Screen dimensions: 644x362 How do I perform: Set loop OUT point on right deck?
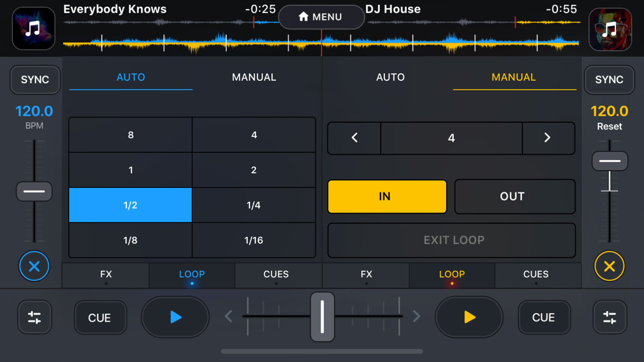515,197
